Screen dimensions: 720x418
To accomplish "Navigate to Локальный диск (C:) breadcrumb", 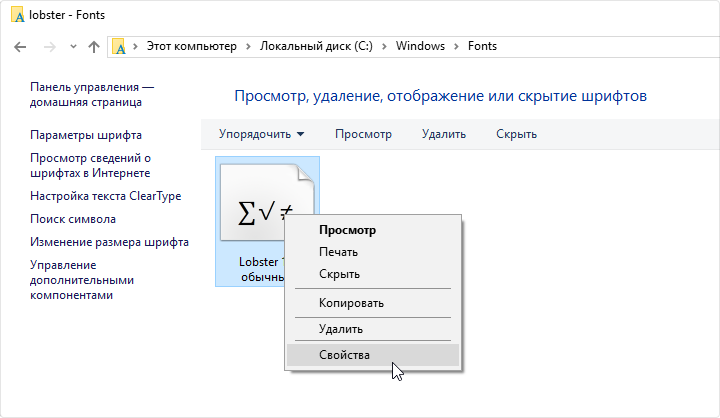I will pyautogui.click(x=316, y=46).
